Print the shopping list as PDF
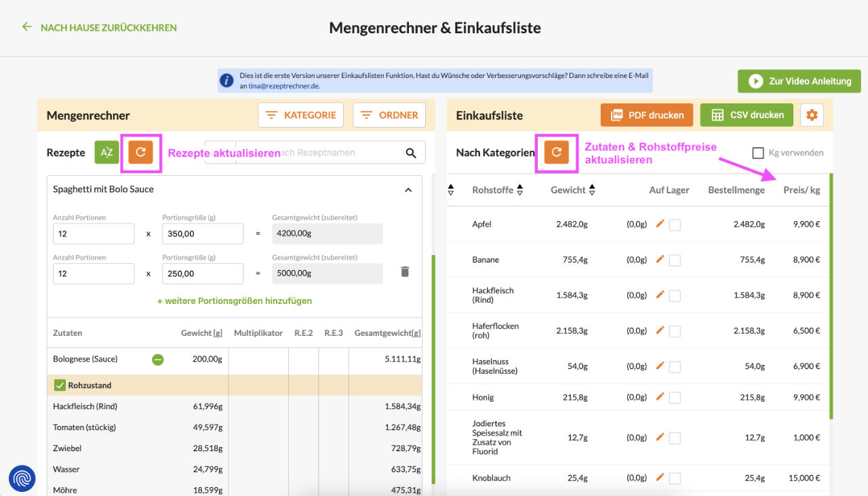This screenshot has width=868, height=496. point(646,115)
